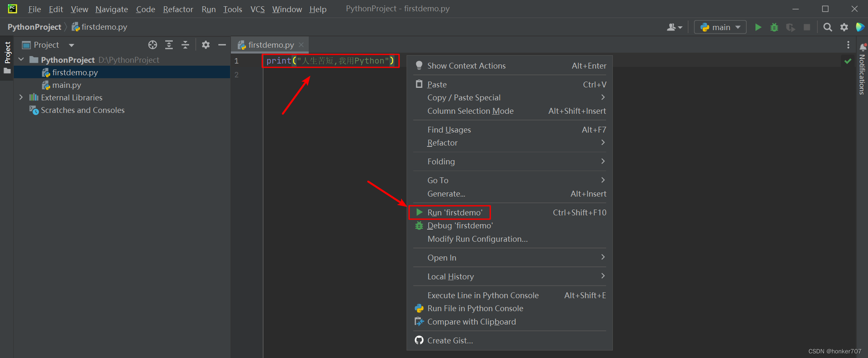Image resolution: width=868 pixels, height=358 pixels.
Task: Open the Refactor menu in menu bar
Action: (x=178, y=9)
